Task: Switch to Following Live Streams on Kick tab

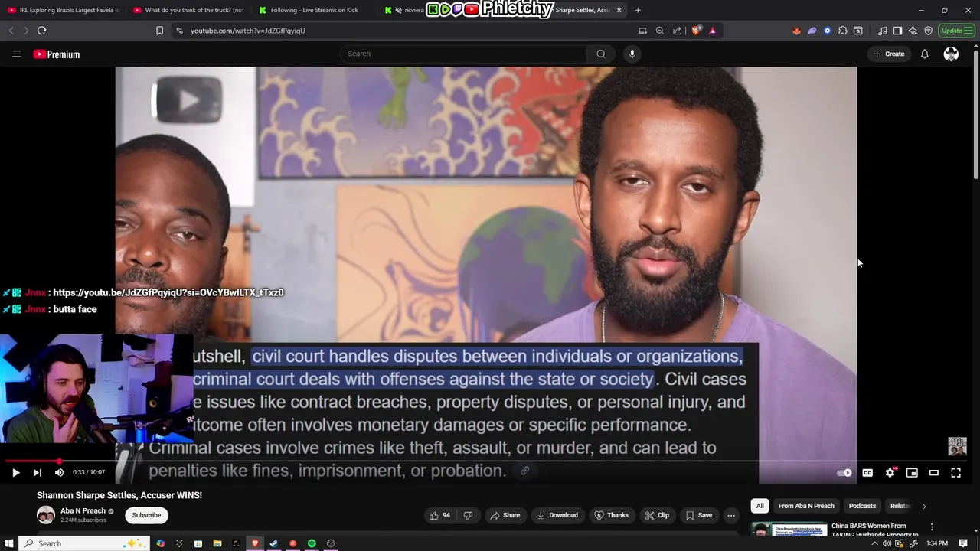Action: click(314, 10)
